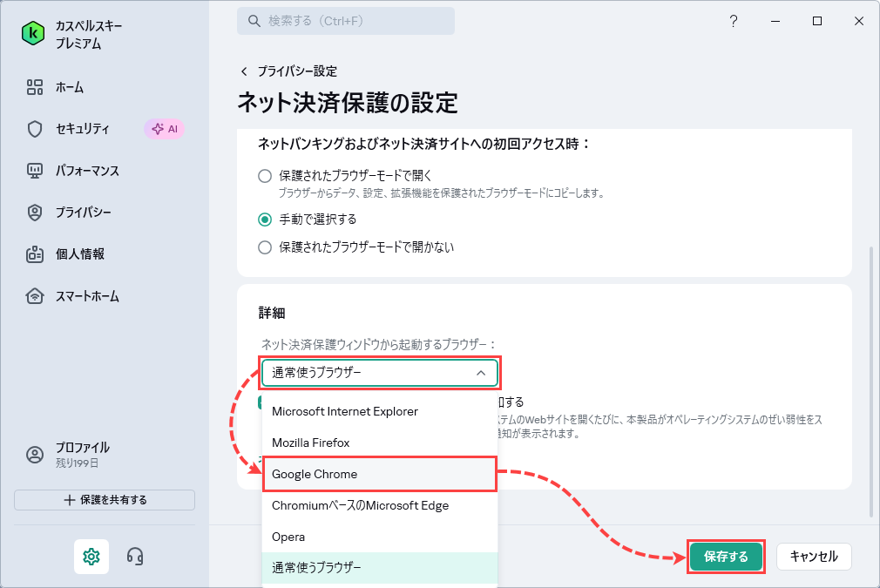
Task: Open 個人情報 in the sidebar
Action: tap(79, 254)
